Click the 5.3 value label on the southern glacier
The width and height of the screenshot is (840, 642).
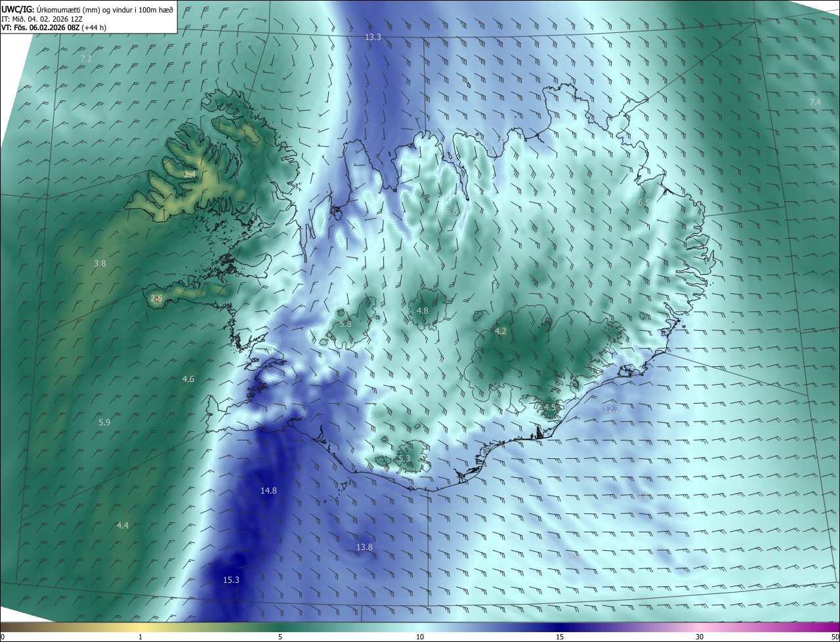[x=404, y=459]
